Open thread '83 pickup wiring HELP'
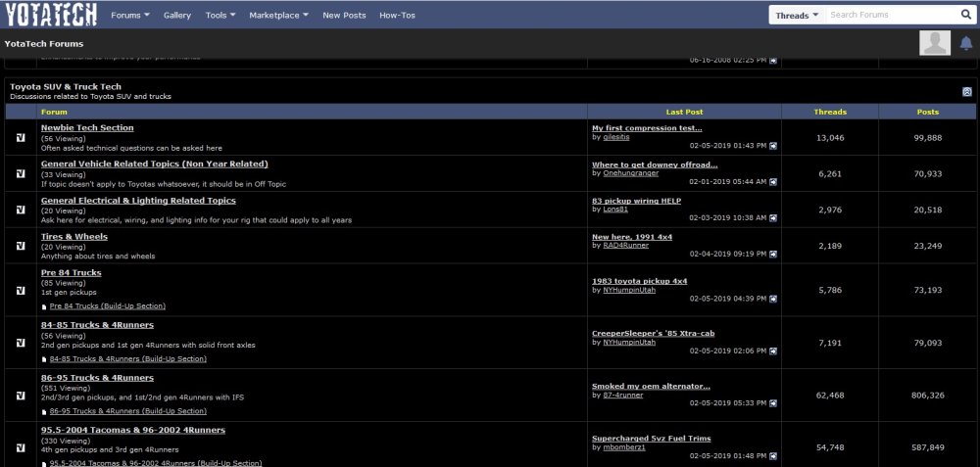The height and width of the screenshot is (467, 980). point(636,201)
